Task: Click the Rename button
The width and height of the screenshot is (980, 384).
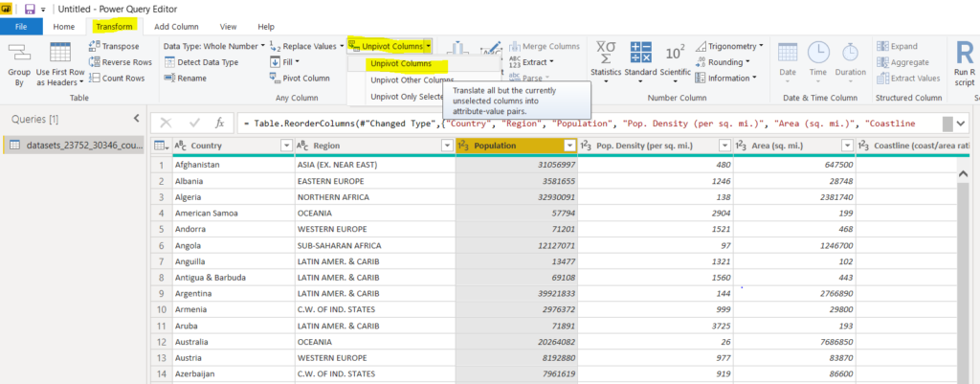Action: click(x=185, y=79)
